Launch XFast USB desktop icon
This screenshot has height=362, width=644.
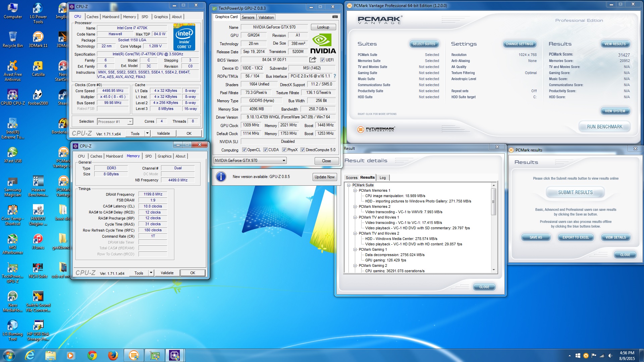pos(13,155)
